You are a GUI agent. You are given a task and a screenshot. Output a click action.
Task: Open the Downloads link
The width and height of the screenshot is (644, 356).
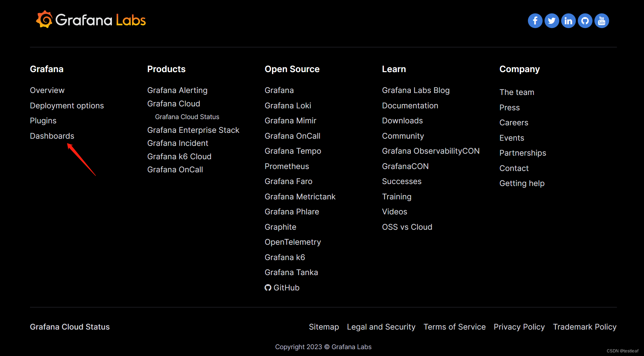tap(402, 120)
